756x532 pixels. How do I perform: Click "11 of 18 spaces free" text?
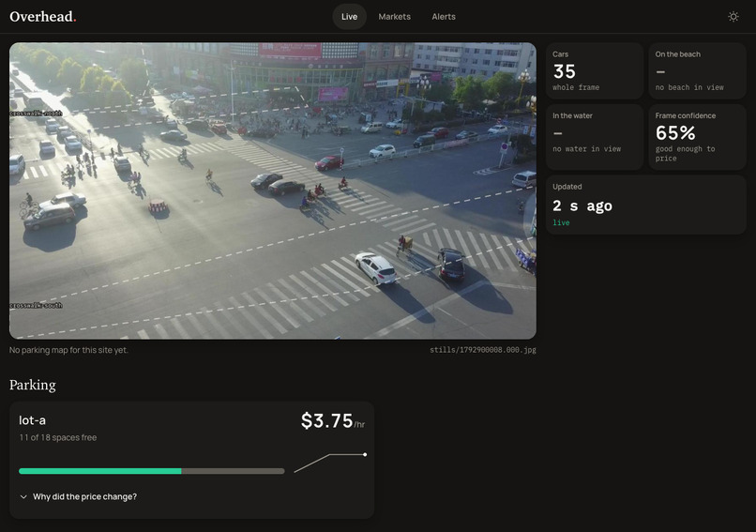[x=58, y=437]
